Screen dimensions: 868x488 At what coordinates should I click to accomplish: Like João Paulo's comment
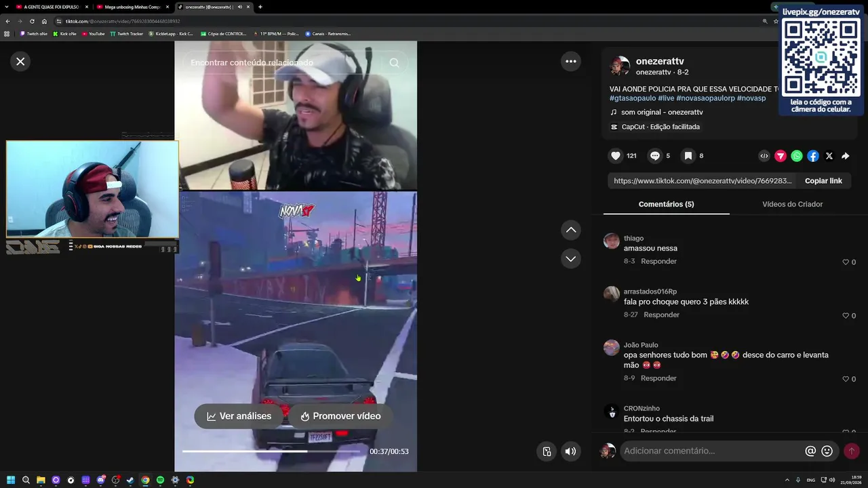click(x=846, y=379)
